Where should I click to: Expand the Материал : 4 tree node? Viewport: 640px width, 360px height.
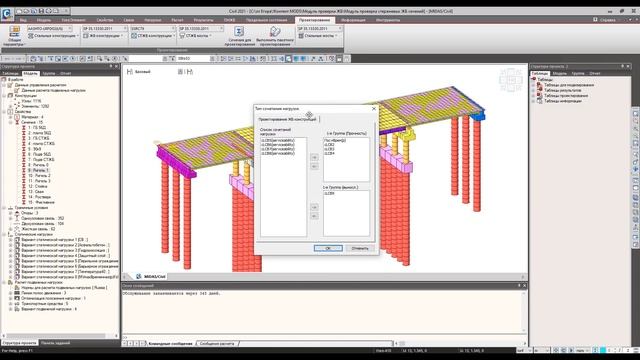11,117
